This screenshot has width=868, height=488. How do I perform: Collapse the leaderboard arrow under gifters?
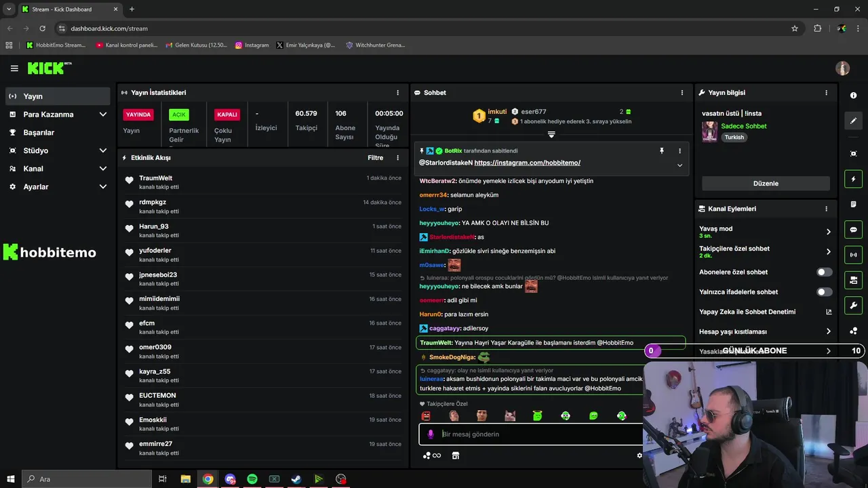(x=551, y=135)
